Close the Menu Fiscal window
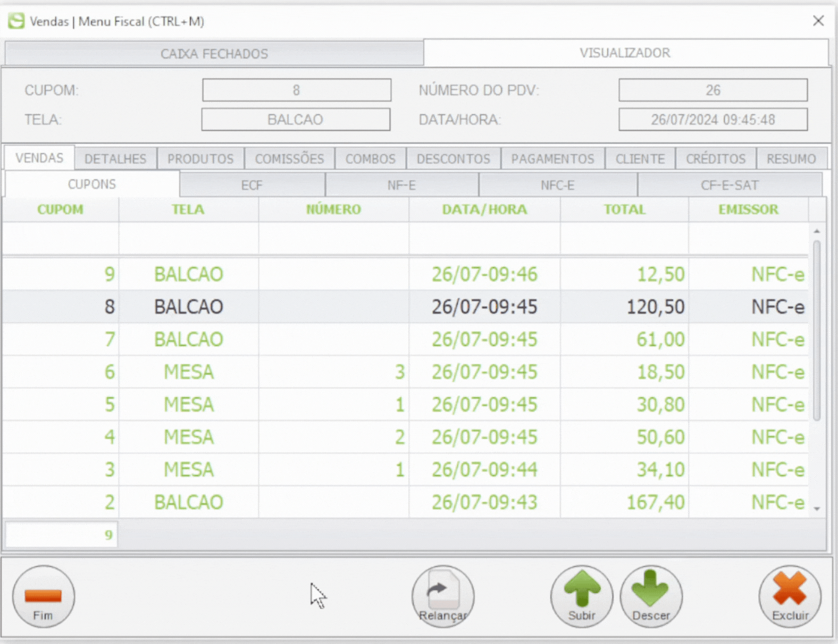 [x=818, y=21]
